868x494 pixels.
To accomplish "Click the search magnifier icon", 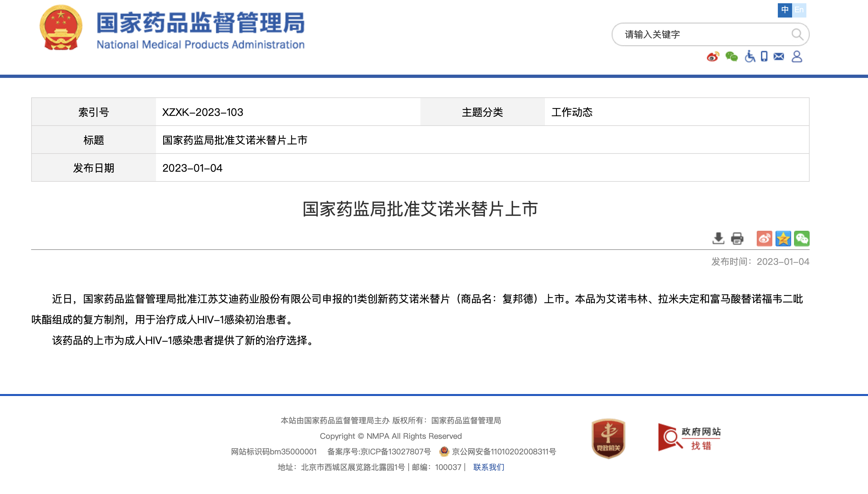I will [797, 34].
